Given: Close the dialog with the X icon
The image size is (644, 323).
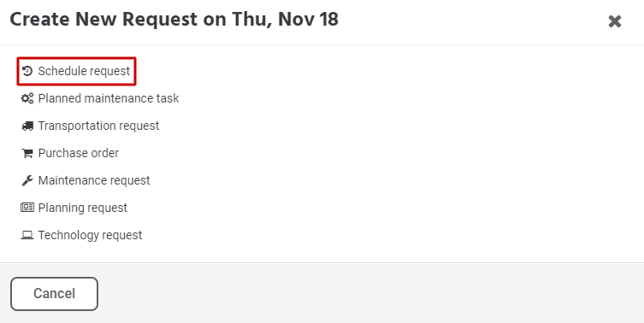Looking at the screenshot, I should click(615, 21).
